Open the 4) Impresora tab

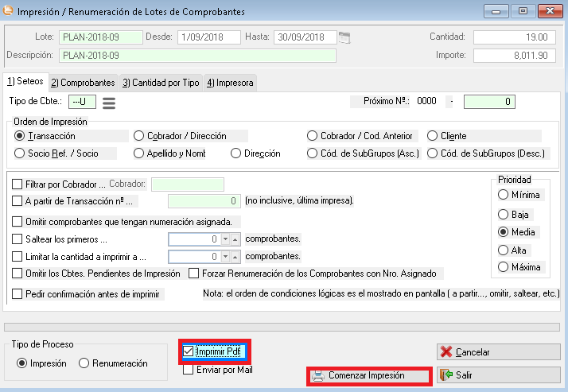click(229, 83)
